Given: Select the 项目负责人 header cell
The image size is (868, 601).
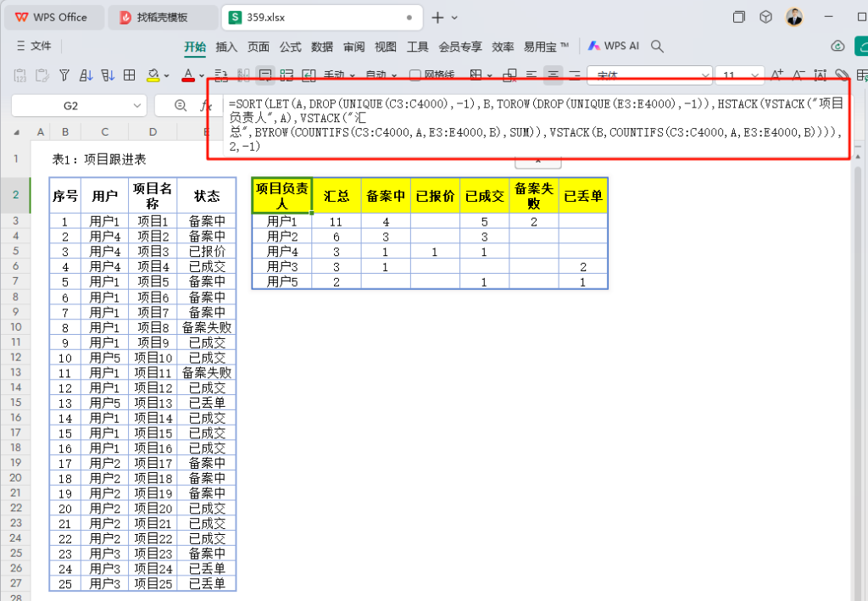Looking at the screenshot, I should [282, 196].
